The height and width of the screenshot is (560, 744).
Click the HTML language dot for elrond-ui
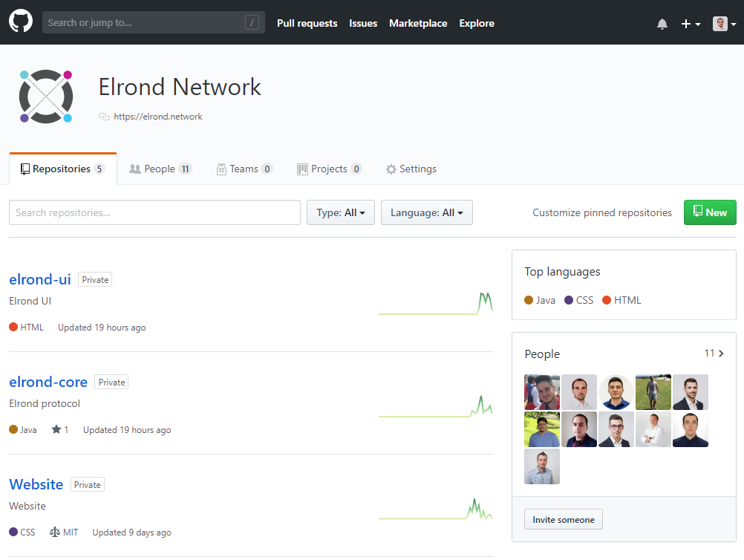pyautogui.click(x=13, y=327)
